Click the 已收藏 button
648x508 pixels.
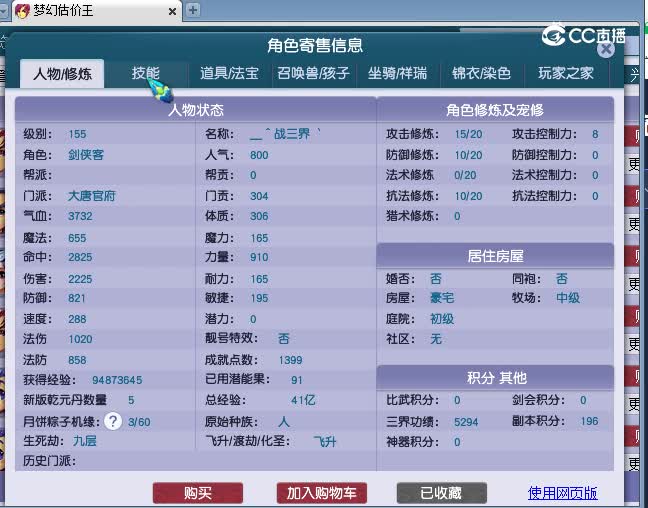[x=441, y=493]
